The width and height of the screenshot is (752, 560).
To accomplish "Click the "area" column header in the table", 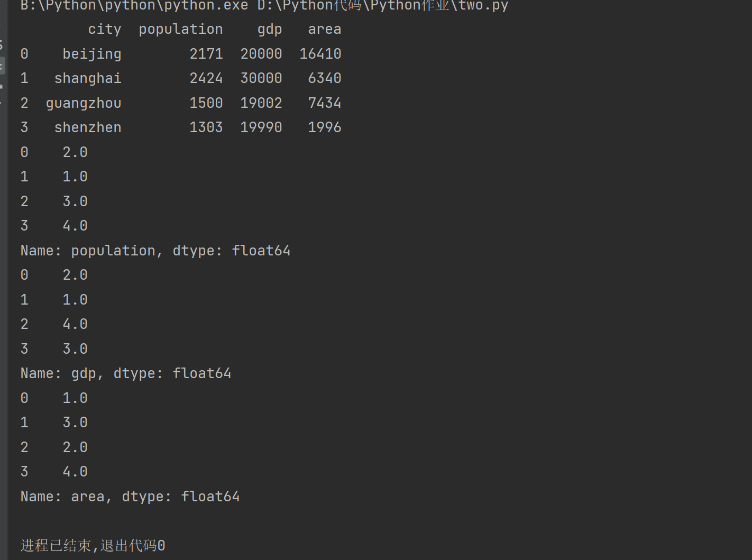I will point(324,29).
